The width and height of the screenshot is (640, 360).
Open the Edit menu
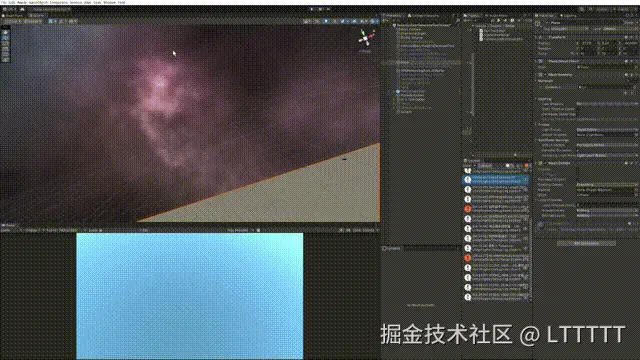point(12,2)
